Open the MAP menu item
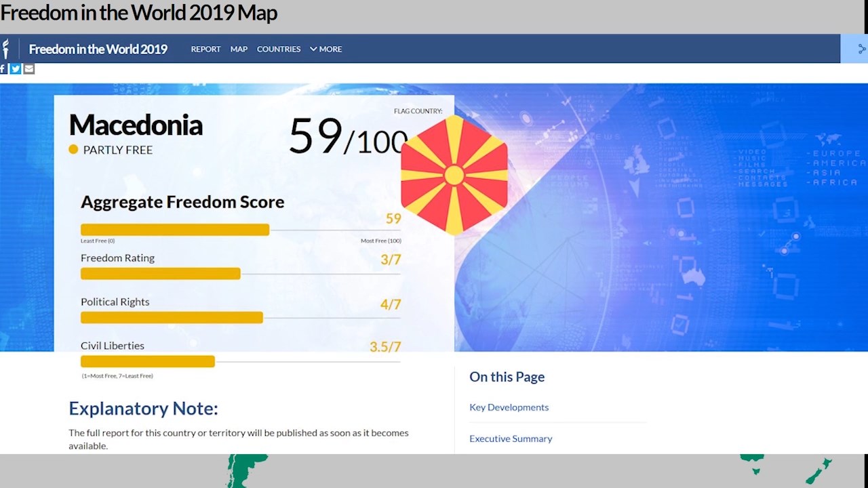Viewport: 868px width, 488px height. coord(239,49)
